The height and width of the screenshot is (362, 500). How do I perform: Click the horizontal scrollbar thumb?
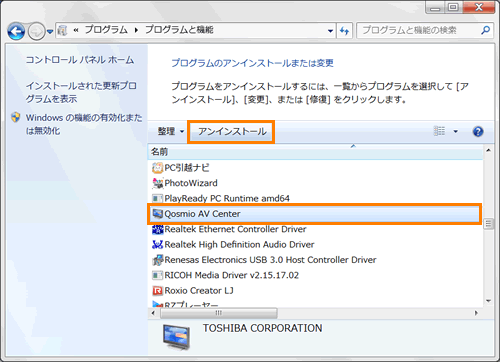click(218, 313)
